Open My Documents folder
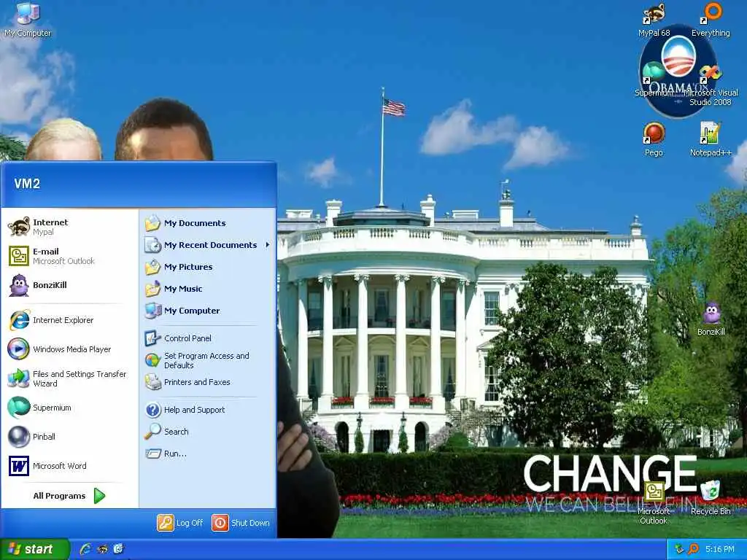Viewport: 747px width, 560px height. click(207, 223)
